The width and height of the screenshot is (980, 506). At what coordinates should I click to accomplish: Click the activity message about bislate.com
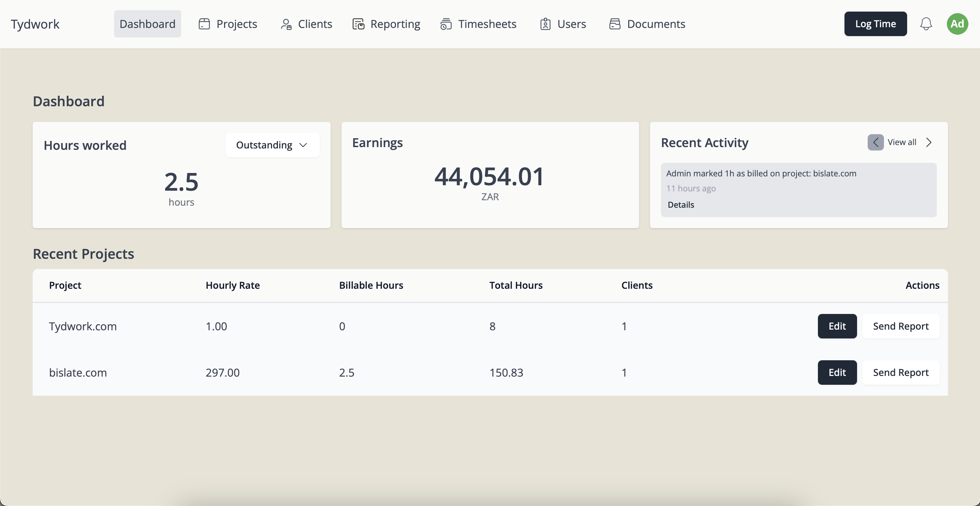(761, 173)
